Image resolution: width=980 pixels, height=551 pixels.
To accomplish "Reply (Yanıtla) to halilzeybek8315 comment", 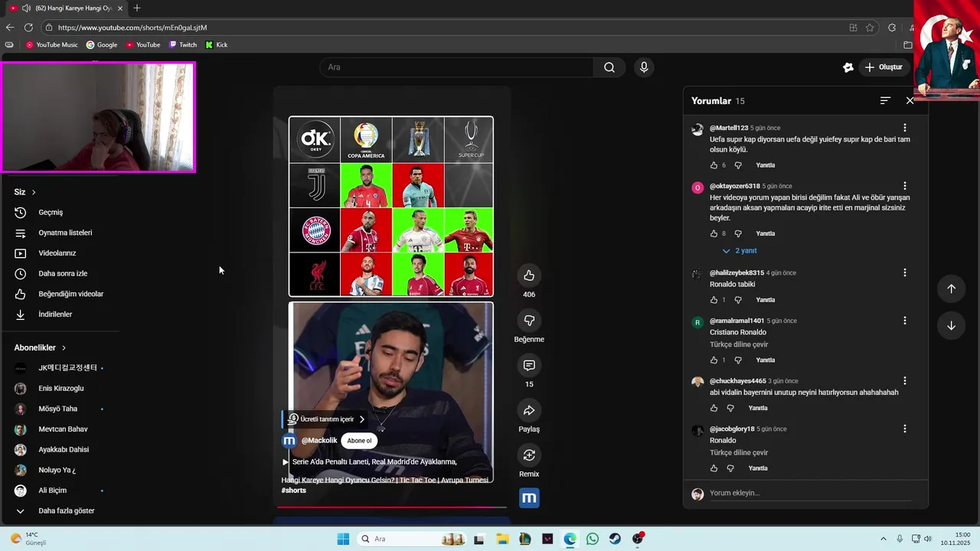I will (766, 300).
